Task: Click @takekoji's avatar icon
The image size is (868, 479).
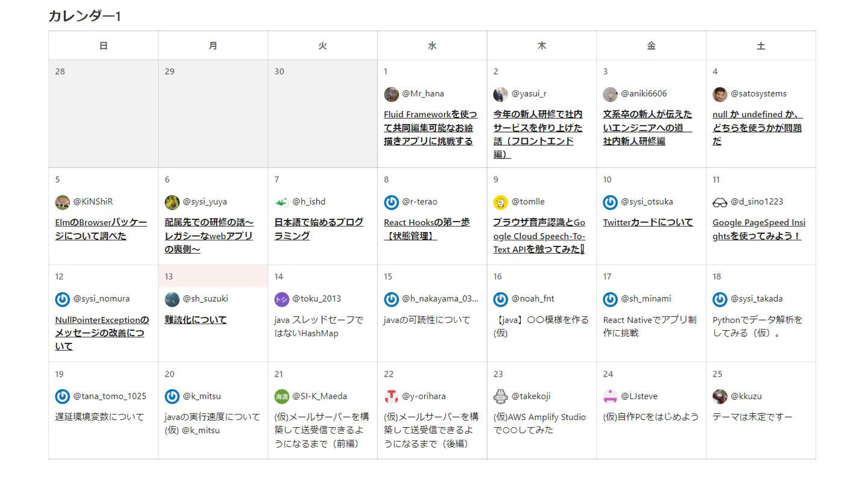Action: pyautogui.click(x=501, y=396)
